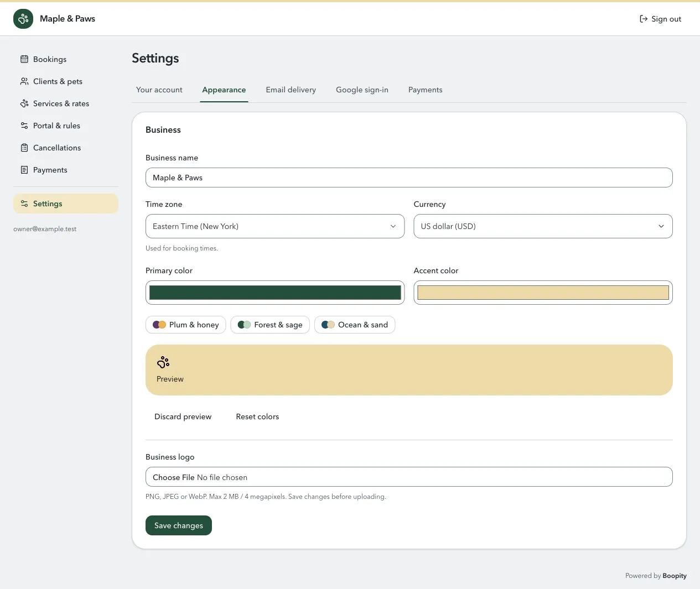Select Settings in the sidebar

click(x=66, y=204)
